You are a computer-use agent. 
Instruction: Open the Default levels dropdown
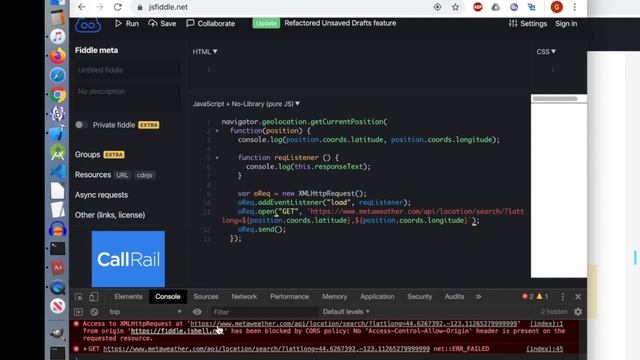(x=346, y=312)
